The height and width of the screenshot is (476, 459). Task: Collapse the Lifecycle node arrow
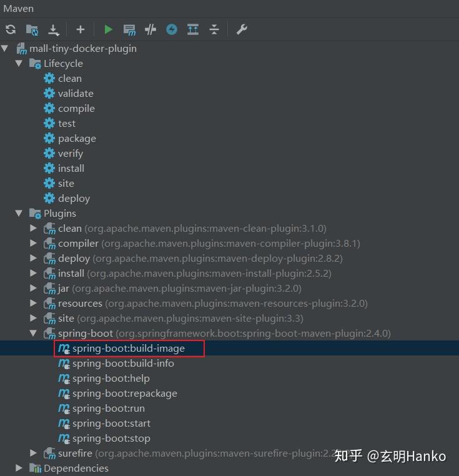pyautogui.click(x=19, y=63)
